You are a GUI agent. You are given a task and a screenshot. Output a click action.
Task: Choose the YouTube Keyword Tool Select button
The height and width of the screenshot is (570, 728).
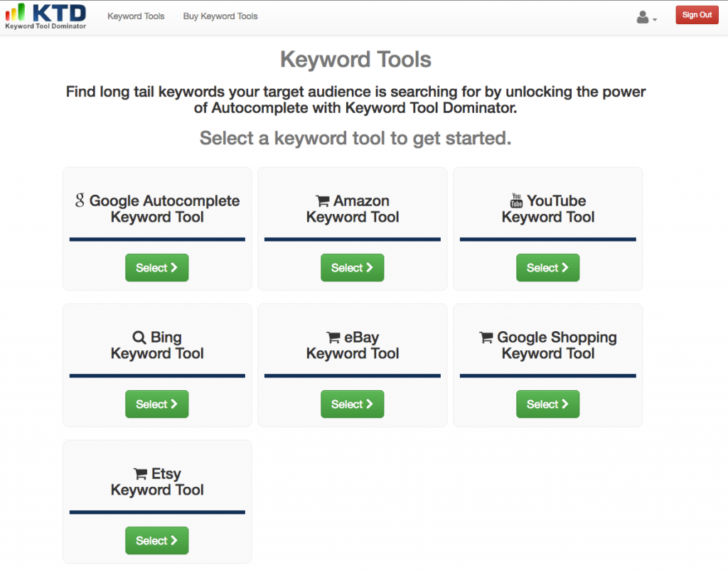[547, 268]
